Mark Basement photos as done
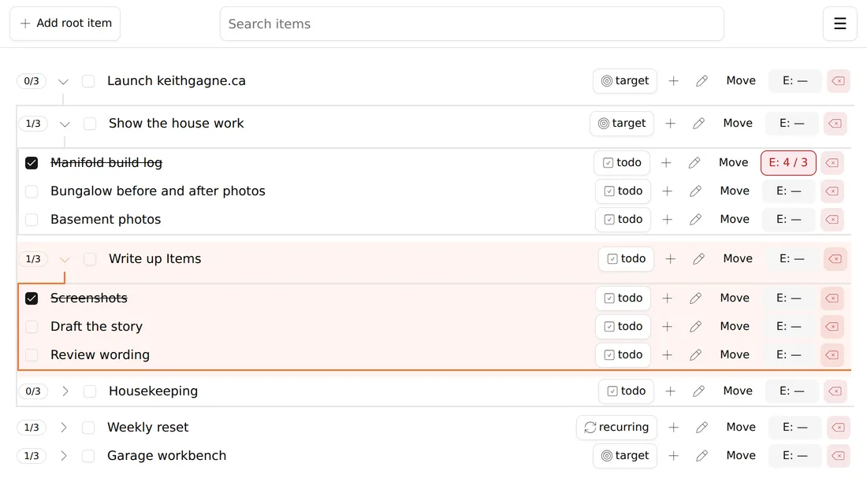This screenshot has width=867, height=504. click(x=32, y=220)
